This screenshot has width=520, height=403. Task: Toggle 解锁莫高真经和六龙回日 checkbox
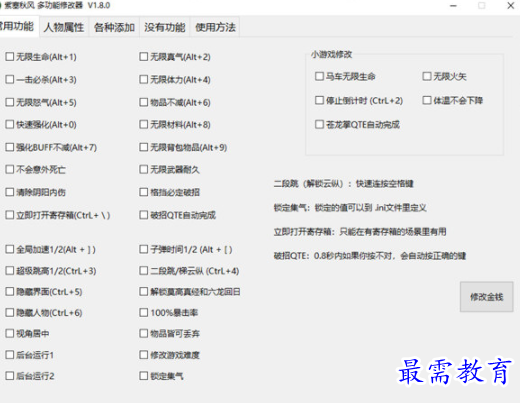pos(144,292)
